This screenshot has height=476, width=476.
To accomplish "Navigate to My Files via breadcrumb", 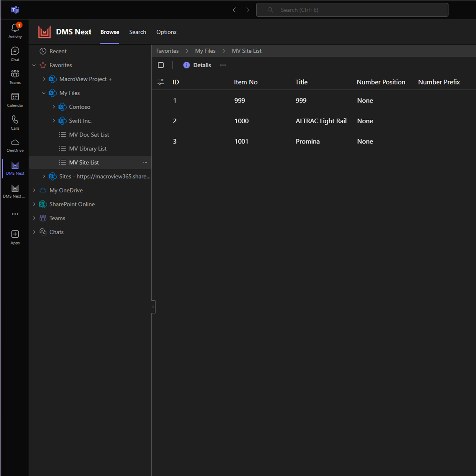I will coord(205,51).
